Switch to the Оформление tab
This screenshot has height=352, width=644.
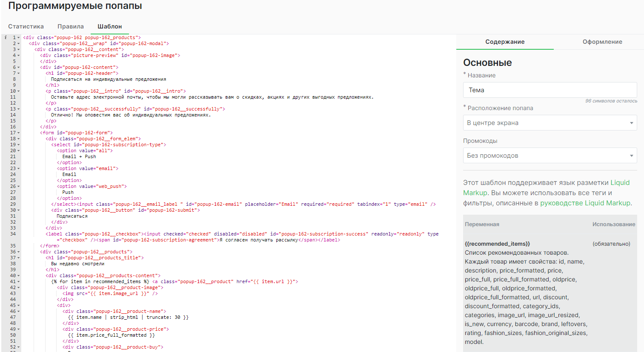603,42
